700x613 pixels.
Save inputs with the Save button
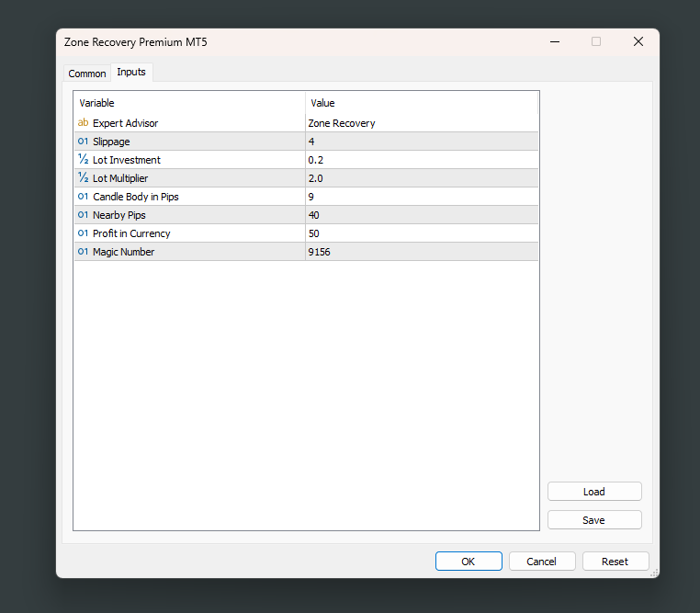coord(594,520)
